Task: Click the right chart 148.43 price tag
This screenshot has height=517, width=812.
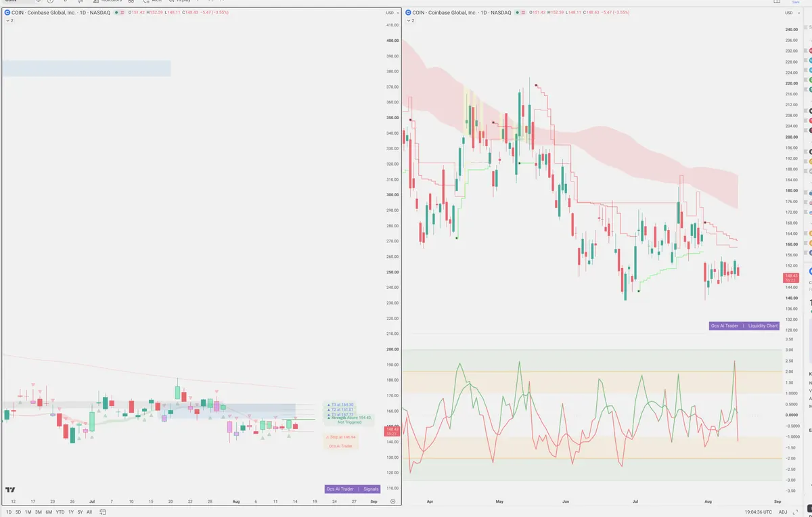Action: click(791, 277)
